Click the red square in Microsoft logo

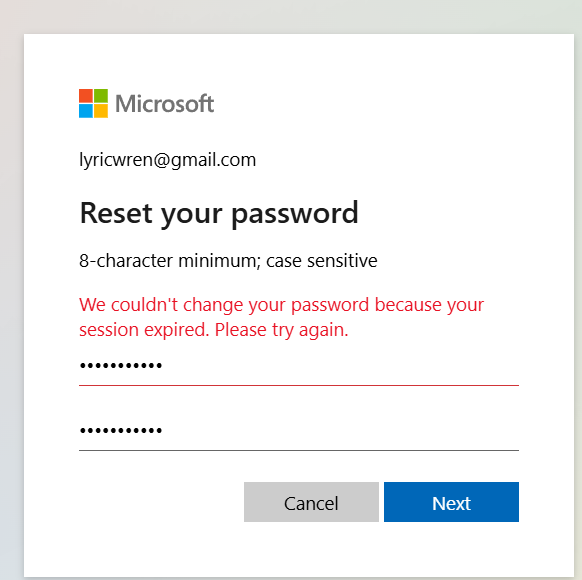click(86, 96)
